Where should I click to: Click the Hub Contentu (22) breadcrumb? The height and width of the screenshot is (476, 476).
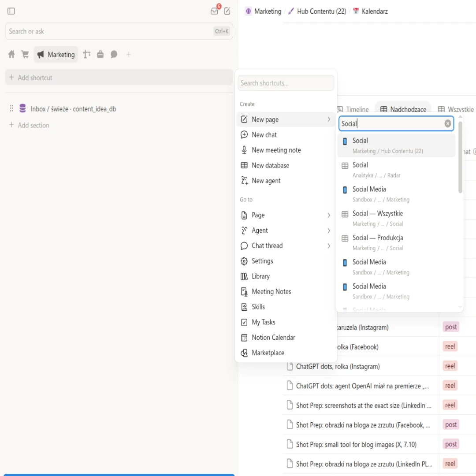317,11
